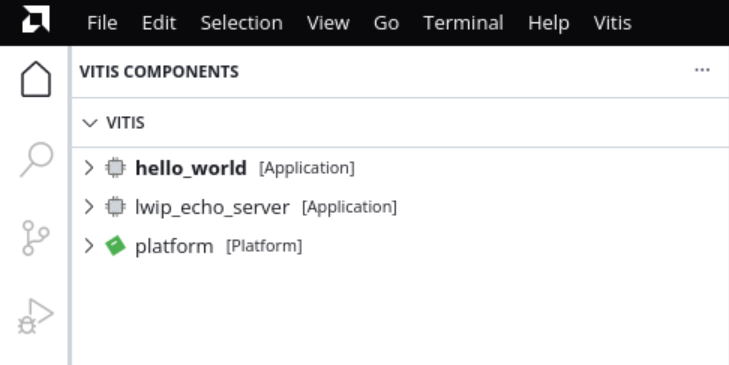Open the Source Control view icon
Screen dimensions: 729x365
[36, 238]
